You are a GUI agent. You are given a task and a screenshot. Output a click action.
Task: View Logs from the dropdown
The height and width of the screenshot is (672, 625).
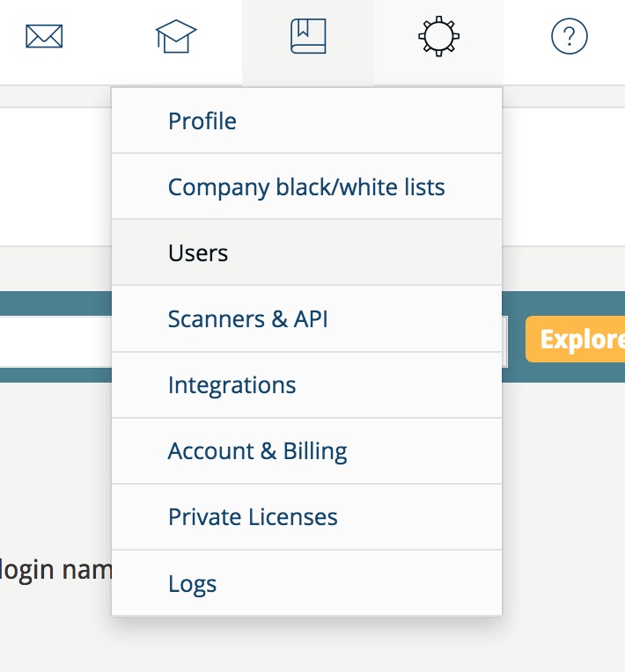[306, 583]
